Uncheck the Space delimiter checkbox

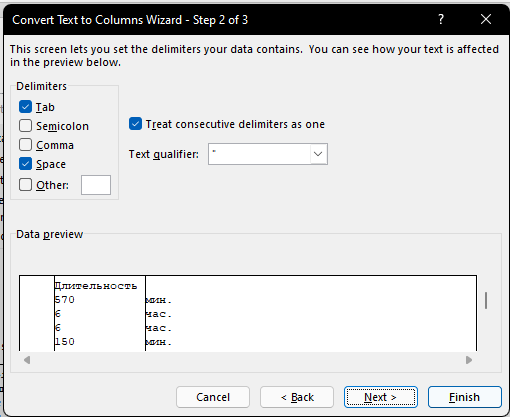tap(26, 164)
